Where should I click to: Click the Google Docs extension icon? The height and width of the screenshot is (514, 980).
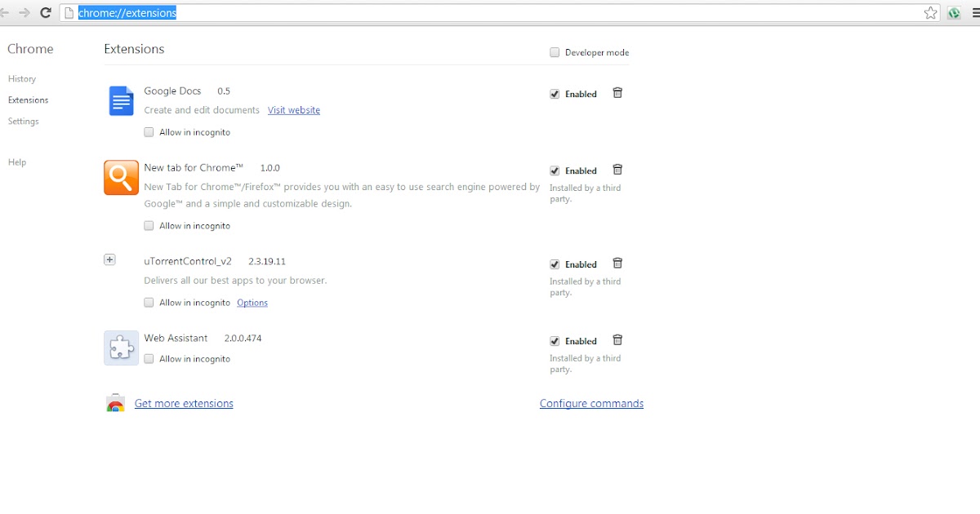click(121, 101)
